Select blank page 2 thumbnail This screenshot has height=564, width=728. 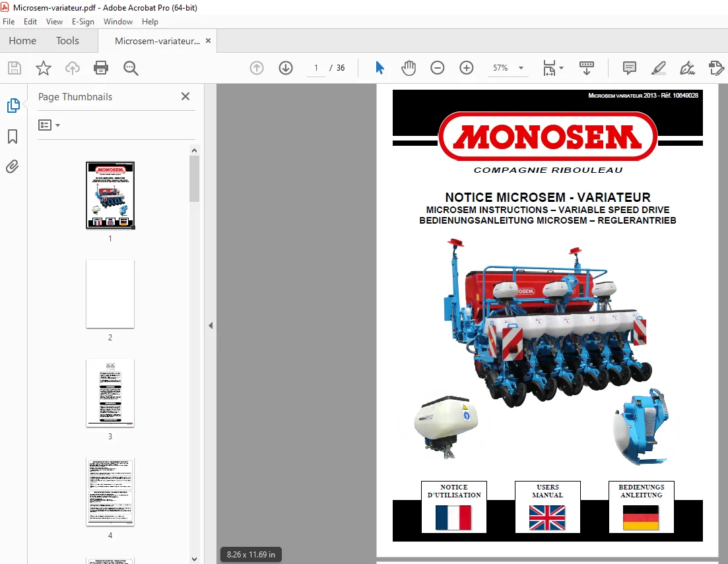coord(110,294)
